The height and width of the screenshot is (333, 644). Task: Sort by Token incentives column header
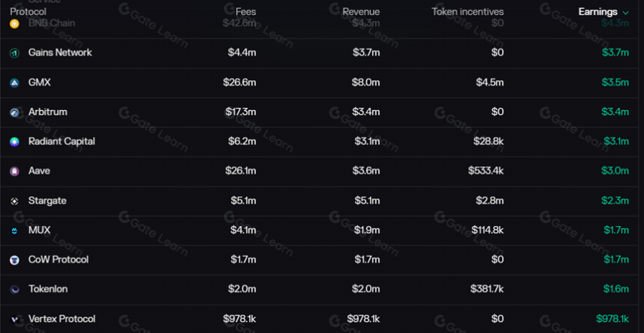pos(467,12)
